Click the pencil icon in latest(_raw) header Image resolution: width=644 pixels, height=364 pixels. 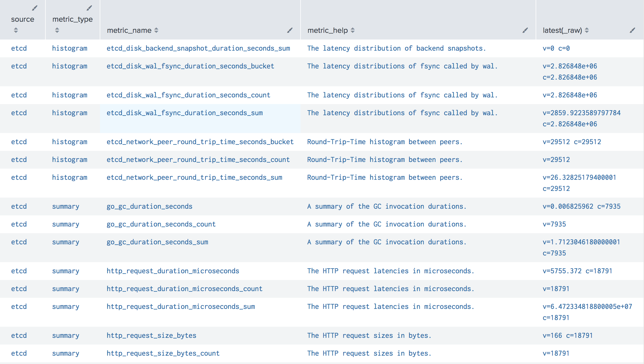pyautogui.click(x=632, y=30)
